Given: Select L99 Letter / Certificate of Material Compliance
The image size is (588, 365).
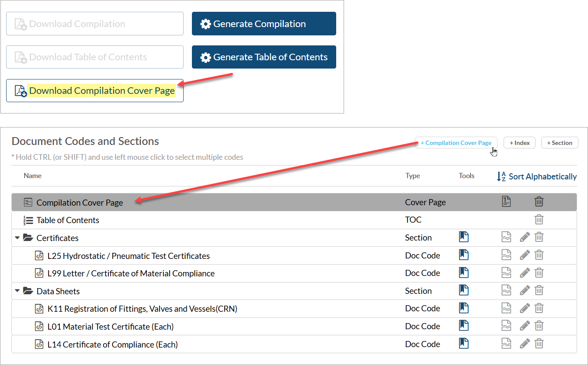Looking at the screenshot, I should pos(294,273).
